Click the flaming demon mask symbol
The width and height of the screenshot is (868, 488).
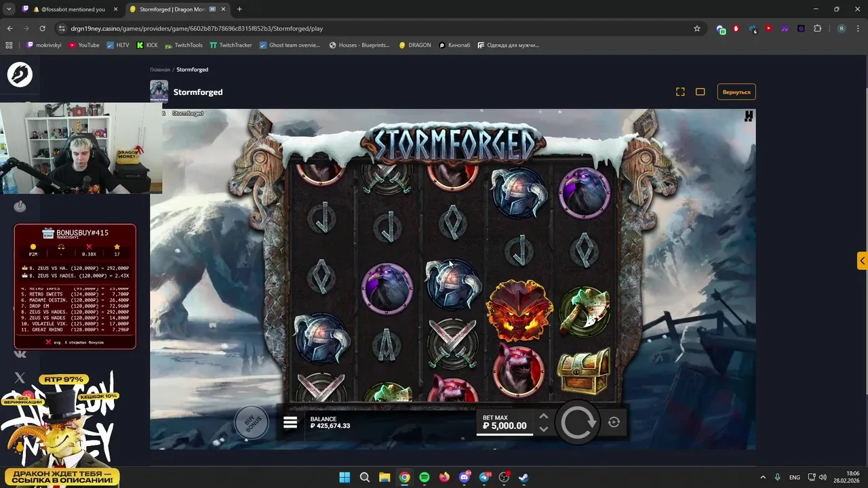[518, 310]
